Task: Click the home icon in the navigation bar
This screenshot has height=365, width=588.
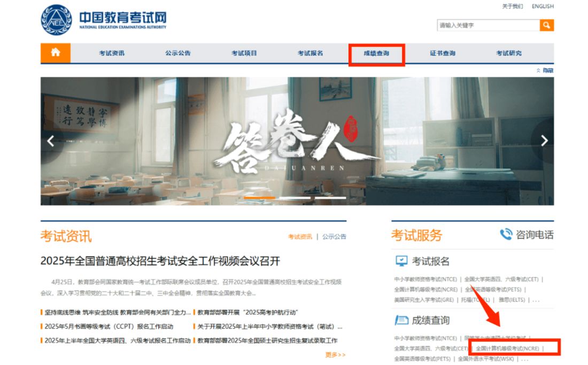Action: pyautogui.click(x=55, y=52)
